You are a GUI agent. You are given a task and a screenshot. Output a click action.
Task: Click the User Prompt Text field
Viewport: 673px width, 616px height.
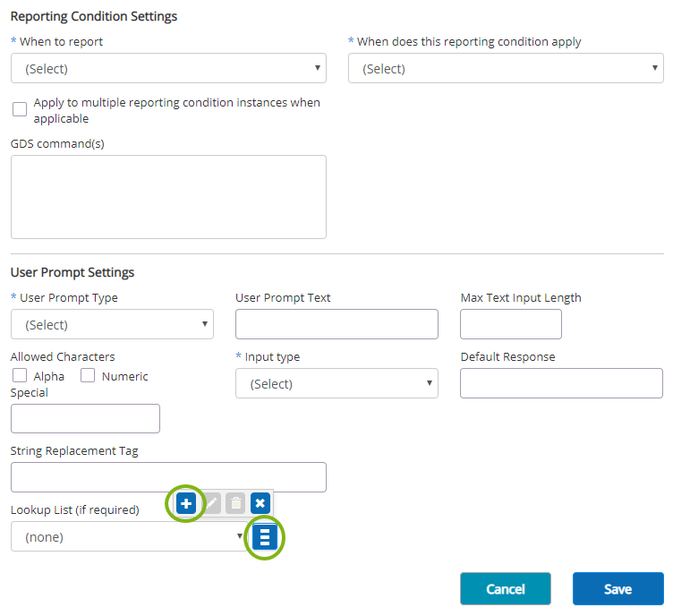click(336, 324)
